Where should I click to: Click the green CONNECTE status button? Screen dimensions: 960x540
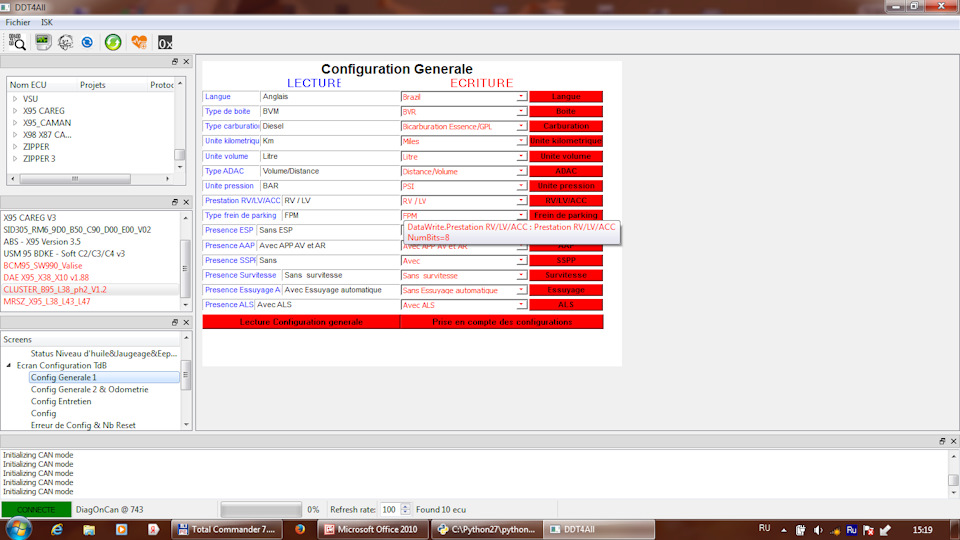click(36, 510)
